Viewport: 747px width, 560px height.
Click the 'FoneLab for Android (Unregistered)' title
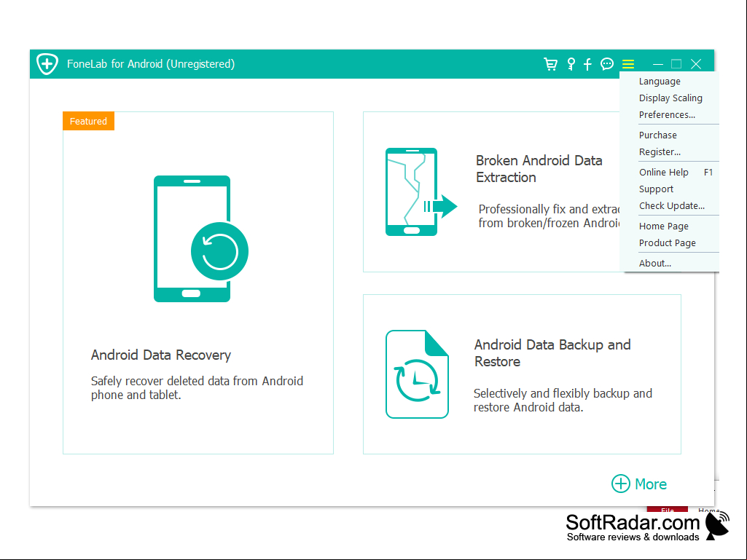pyautogui.click(x=151, y=64)
